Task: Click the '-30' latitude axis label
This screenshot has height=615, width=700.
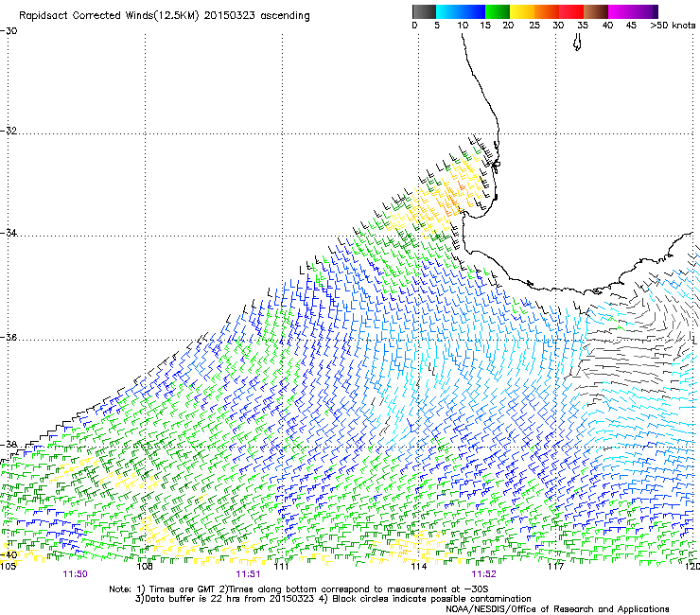Action: tap(9, 31)
